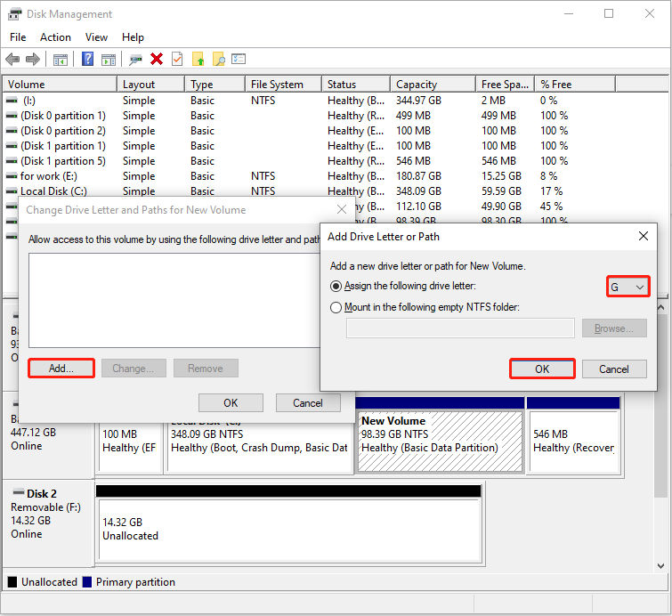Click the scroll down arrow of graphical view

[660, 566]
